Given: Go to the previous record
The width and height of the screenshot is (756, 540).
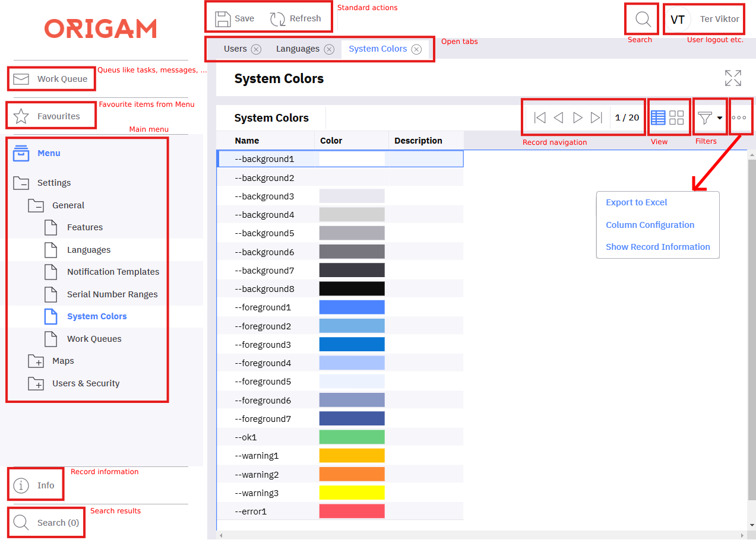Looking at the screenshot, I should 558,117.
